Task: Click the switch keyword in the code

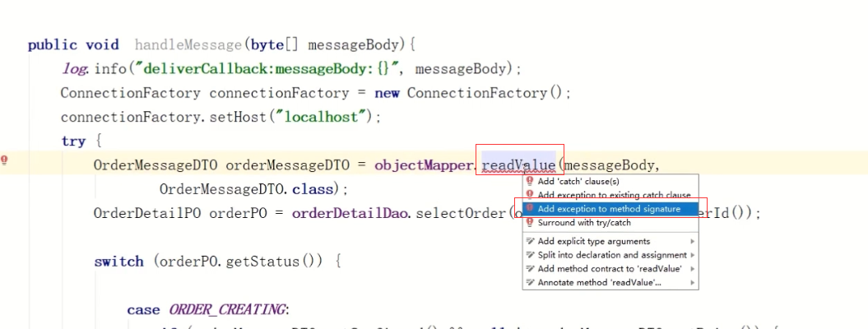Action: click(119, 261)
